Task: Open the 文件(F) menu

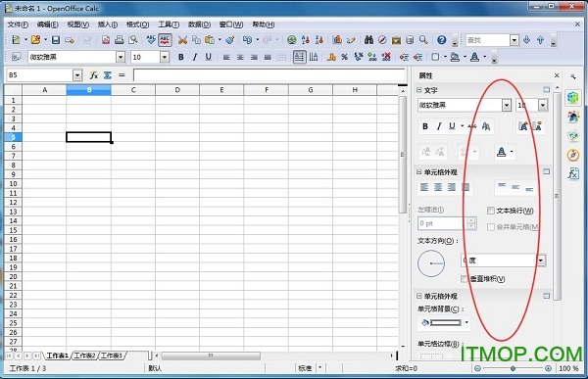Action: (18, 24)
